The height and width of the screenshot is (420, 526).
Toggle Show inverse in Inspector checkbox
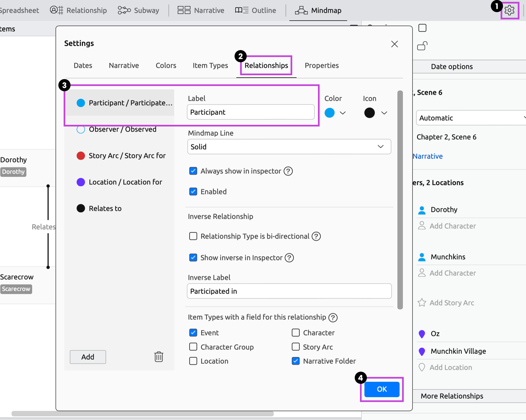point(193,258)
